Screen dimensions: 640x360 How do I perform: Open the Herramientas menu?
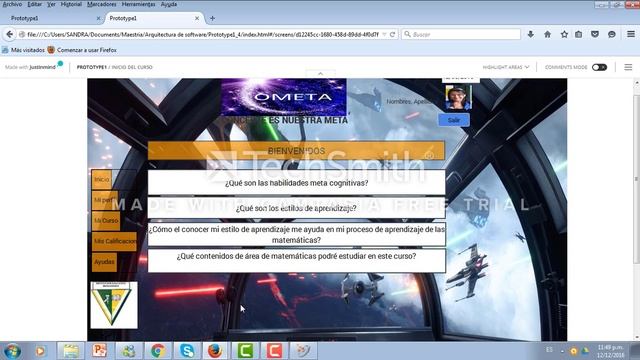click(x=138, y=4)
